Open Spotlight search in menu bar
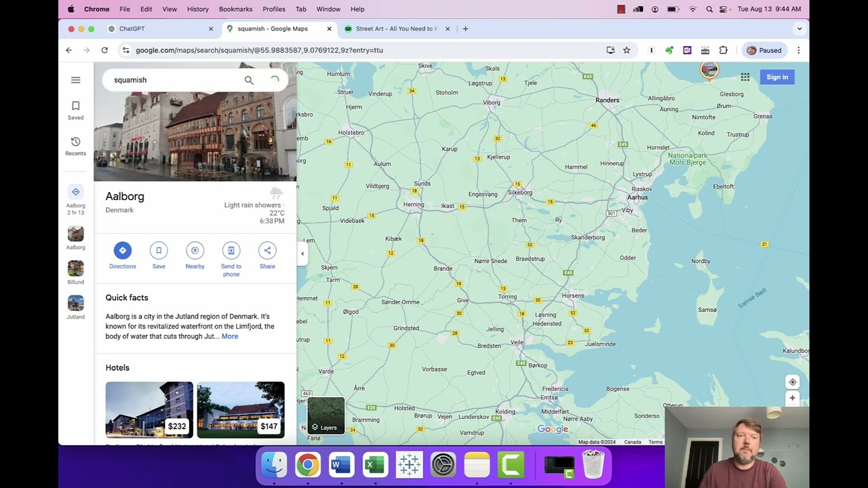 709,9
